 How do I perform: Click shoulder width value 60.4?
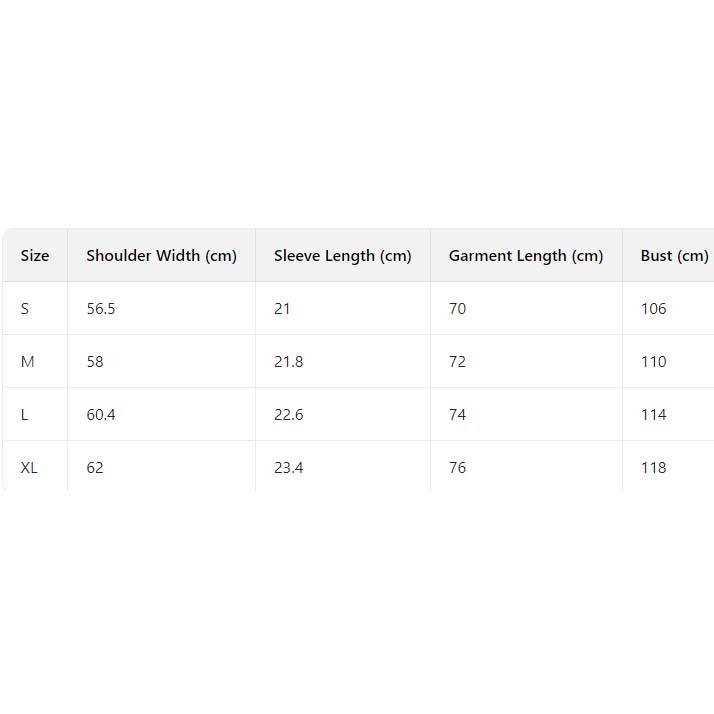pyautogui.click(x=101, y=415)
